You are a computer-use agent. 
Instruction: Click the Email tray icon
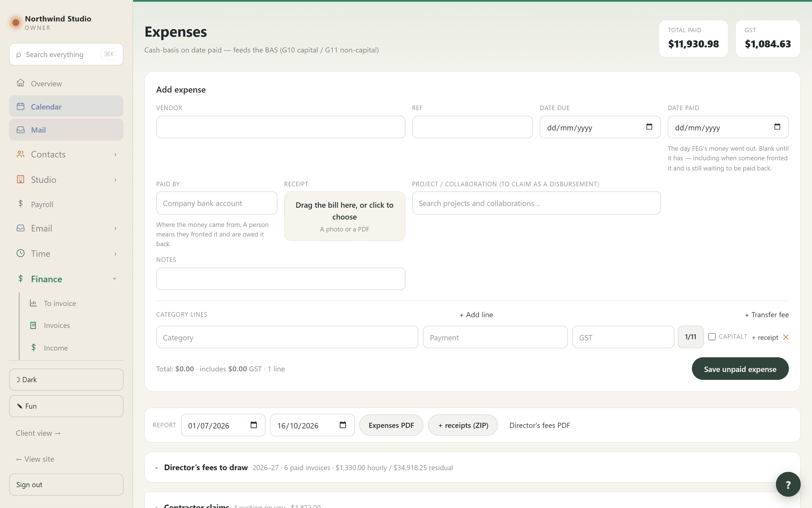tap(21, 228)
